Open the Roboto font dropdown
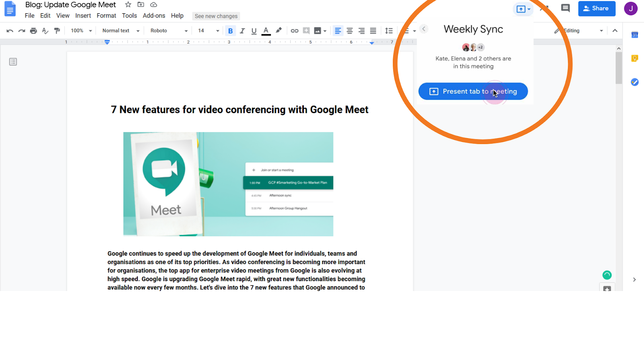644x359 pixels. tap(169, 31)
